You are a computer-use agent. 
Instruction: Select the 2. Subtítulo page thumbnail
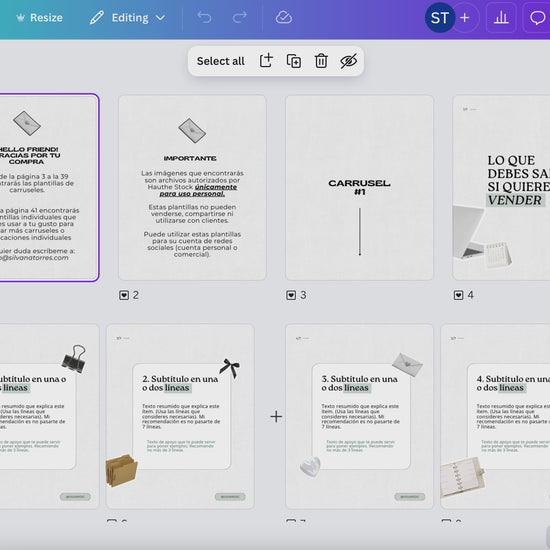[x=180, y=416]
